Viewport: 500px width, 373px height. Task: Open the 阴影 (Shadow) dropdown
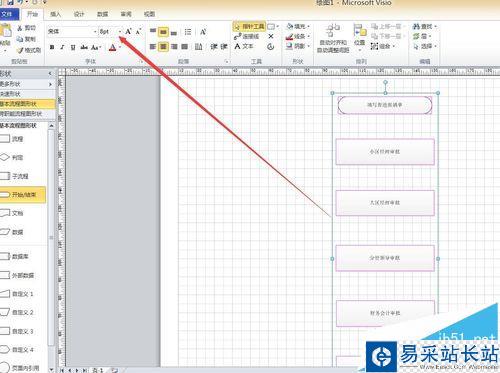(x=298, y=46)
